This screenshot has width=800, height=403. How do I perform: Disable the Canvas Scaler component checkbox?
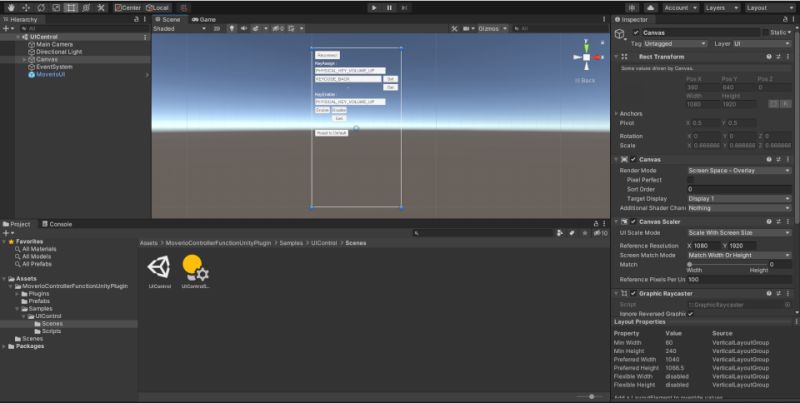(633, 221)
